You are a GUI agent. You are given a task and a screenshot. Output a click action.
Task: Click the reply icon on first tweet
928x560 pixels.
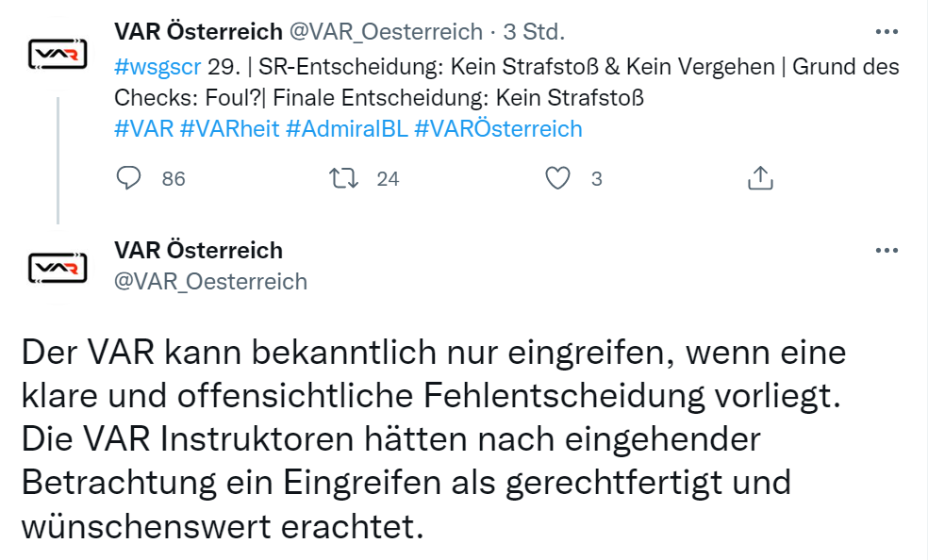pos(128,178)
